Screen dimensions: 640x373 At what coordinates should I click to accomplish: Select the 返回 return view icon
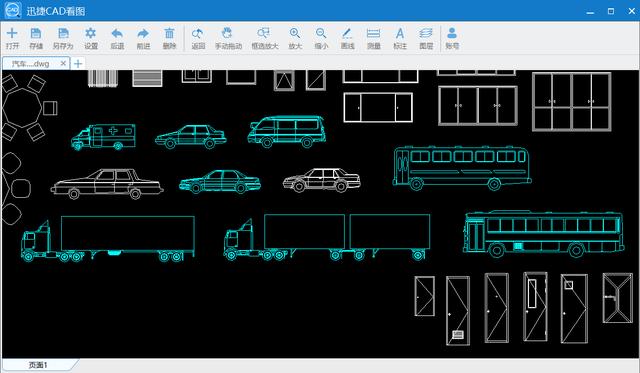point(198,38)
